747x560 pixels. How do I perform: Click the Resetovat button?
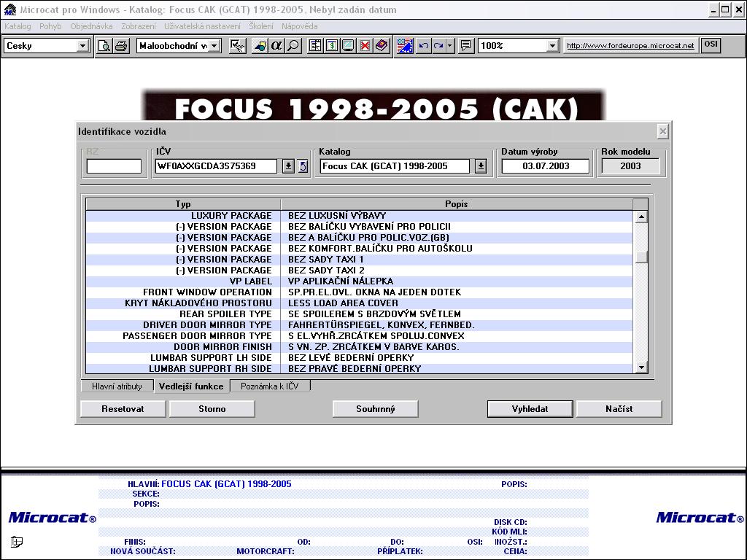click(123, 409)
